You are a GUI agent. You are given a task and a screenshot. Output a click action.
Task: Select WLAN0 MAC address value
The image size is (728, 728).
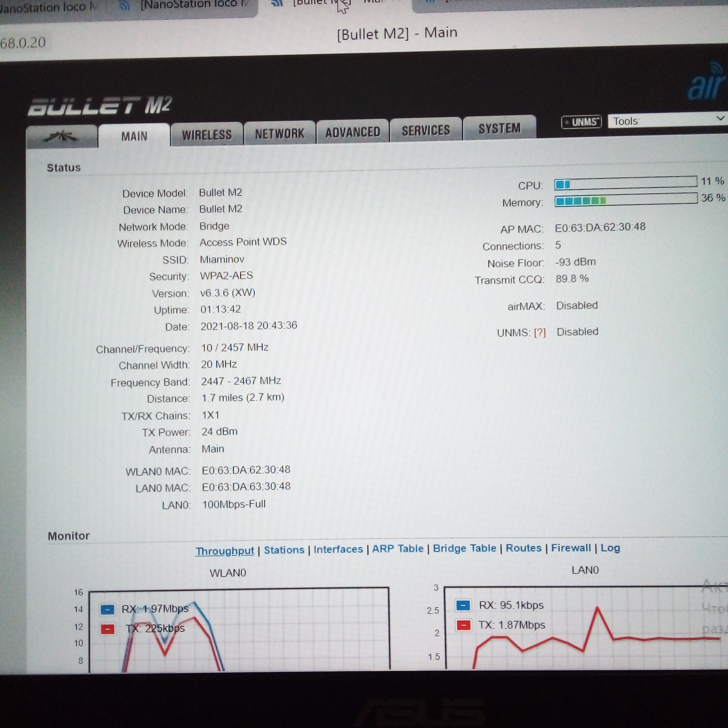pos(246,470)
